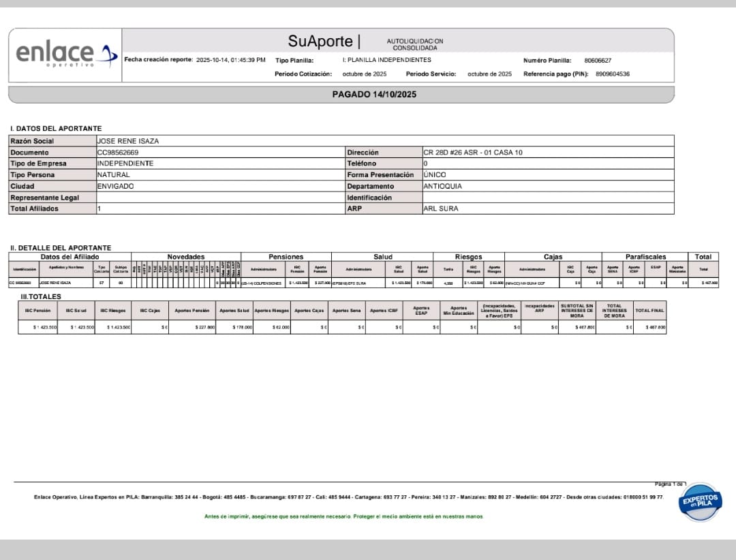The image size is (736, 560).
Task: Click the Número Planilla value 80606627
Action: point(598,61)
